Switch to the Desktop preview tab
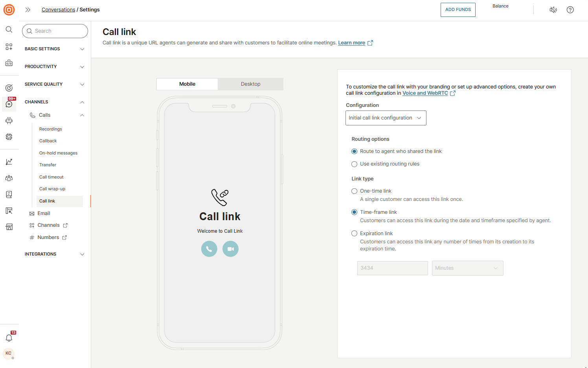The height and width of the screenshot is (368, 588). (x=250, y=84)
